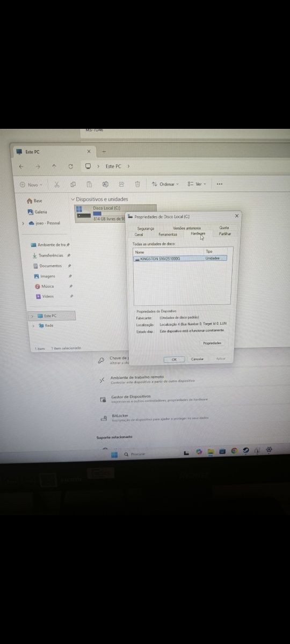Viewport: 290px width, 644px height.
Task: Click the Cut scissors icon in toolbar
Action: (x=57, y=184)
